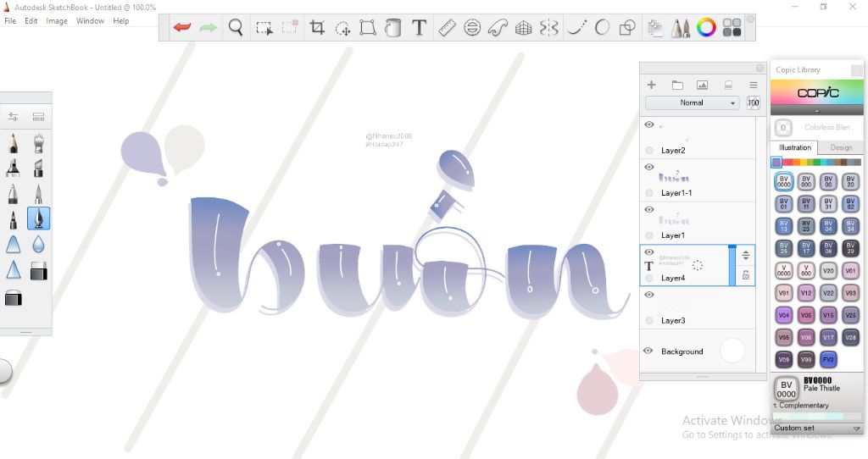Create a new layer group folder
This screenshot has height=459, width=868.
click(677, 85)
